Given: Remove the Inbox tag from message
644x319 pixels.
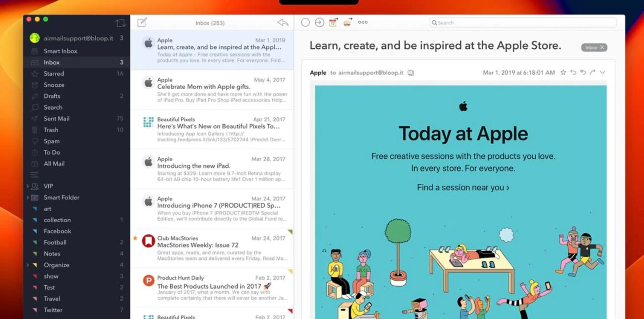Looking at the screenshot, I should [x=602, y=48].
